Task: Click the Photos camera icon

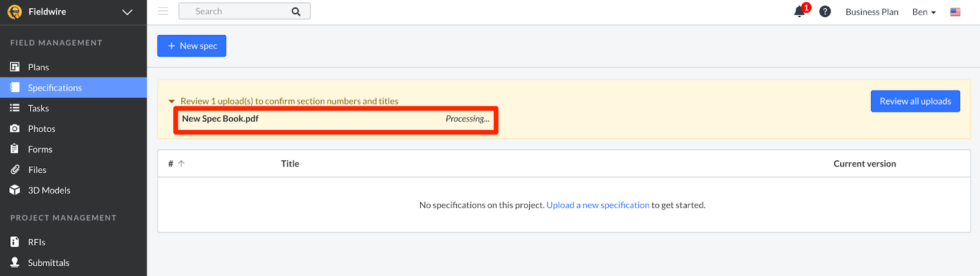Action: click(15, 129)
